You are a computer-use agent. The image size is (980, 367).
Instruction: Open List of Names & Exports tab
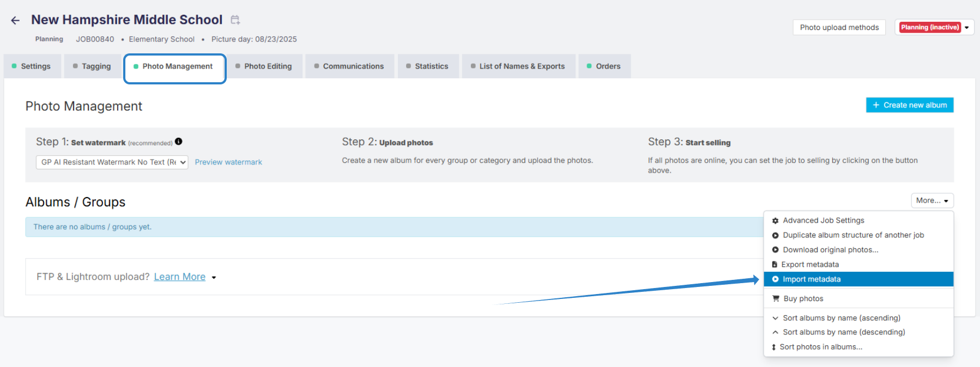point(519,66)
